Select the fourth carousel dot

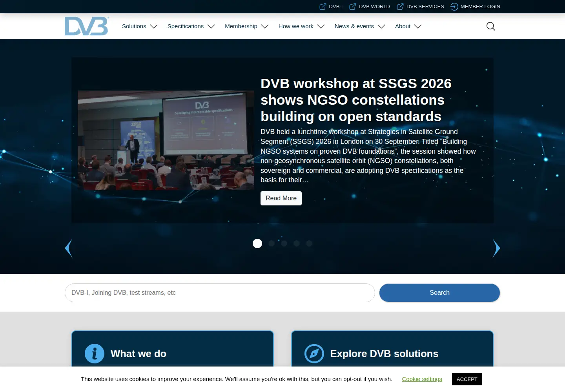[297, 243]
